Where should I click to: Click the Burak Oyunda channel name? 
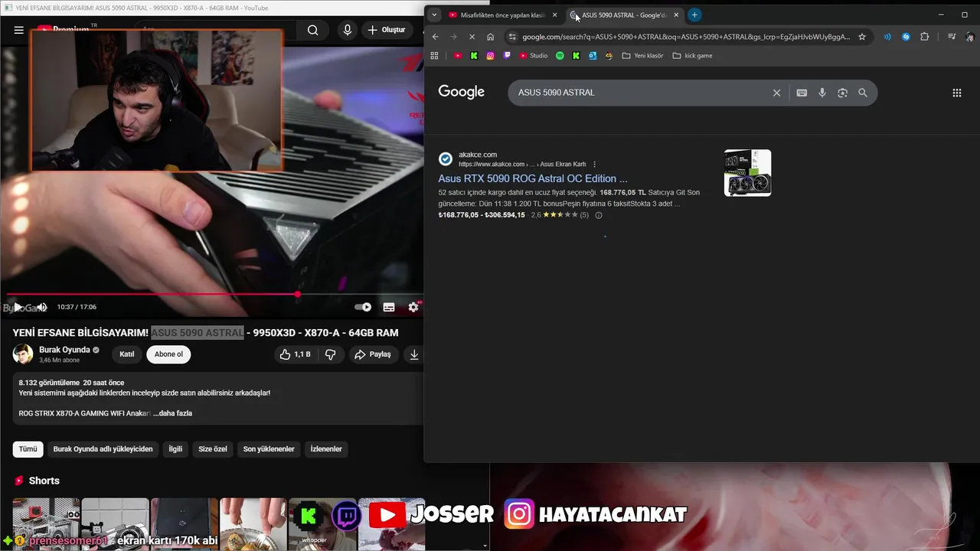pyautogui.click(x=64, y=350)
